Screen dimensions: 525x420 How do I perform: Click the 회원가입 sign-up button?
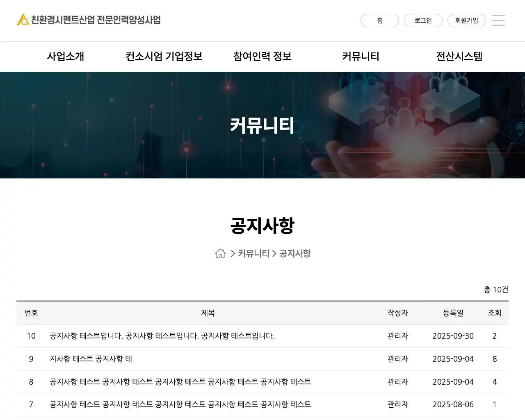coord(466,21)
